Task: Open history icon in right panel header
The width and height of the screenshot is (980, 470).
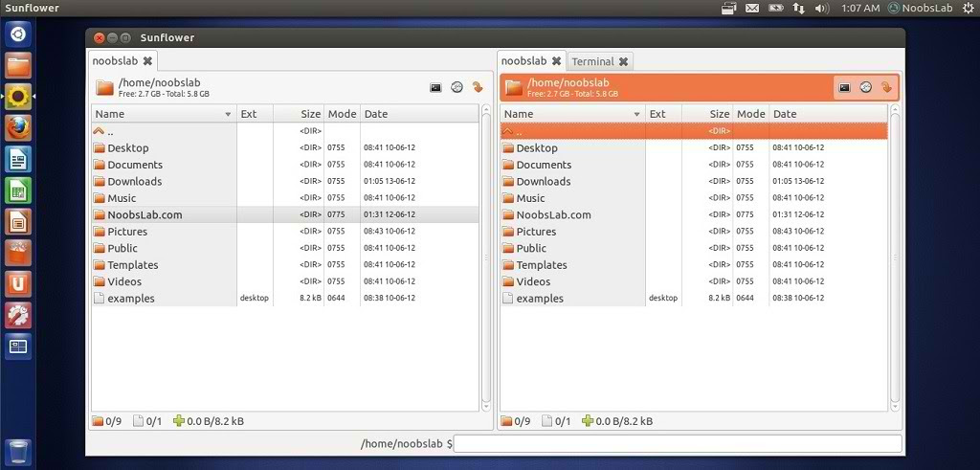Action: pos(865,87)
